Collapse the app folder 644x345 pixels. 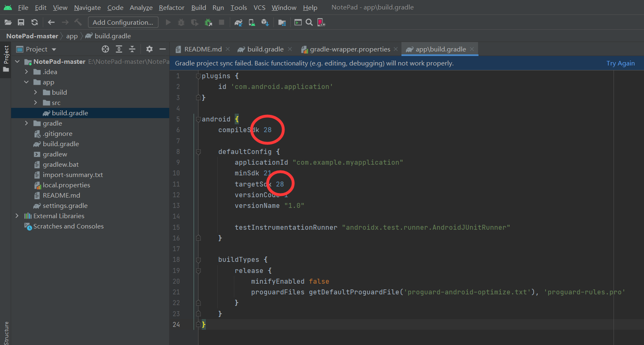[x=26, y=82]
